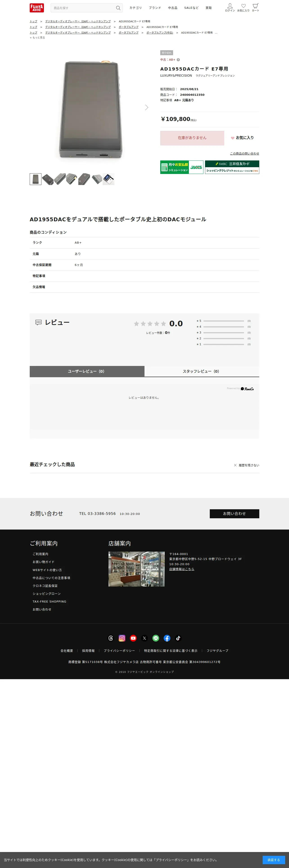Accept cookies with 承諾する button
Image resolution: width=289 pixels, height=868 pixels.
[273, 860]
